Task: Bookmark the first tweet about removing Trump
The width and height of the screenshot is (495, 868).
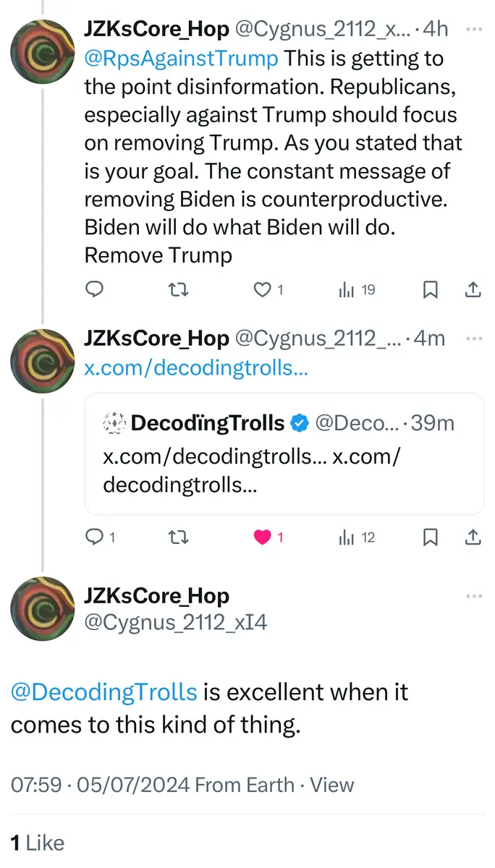Action: point(430,290)
